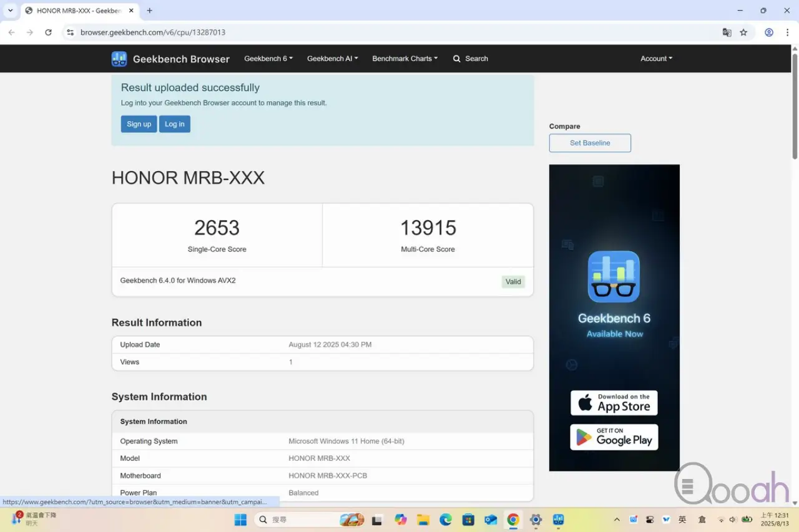Reload the page with the refresh icon

click(48, 32)
